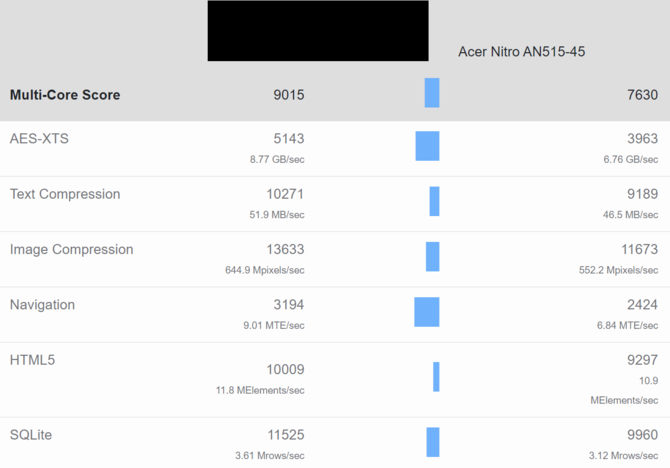The image size is (670, 468).
Task: Select the Image Compression row label
Action: [x=72, y=250]
